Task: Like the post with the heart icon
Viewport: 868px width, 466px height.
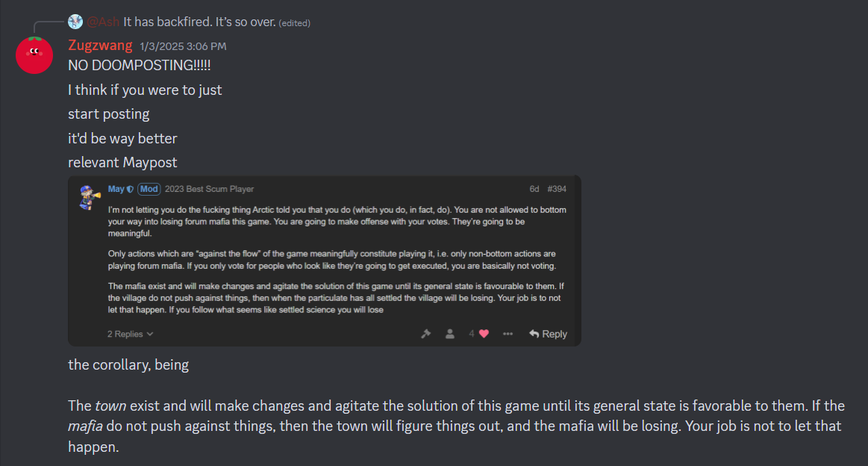Action: [x=484, y=334]
